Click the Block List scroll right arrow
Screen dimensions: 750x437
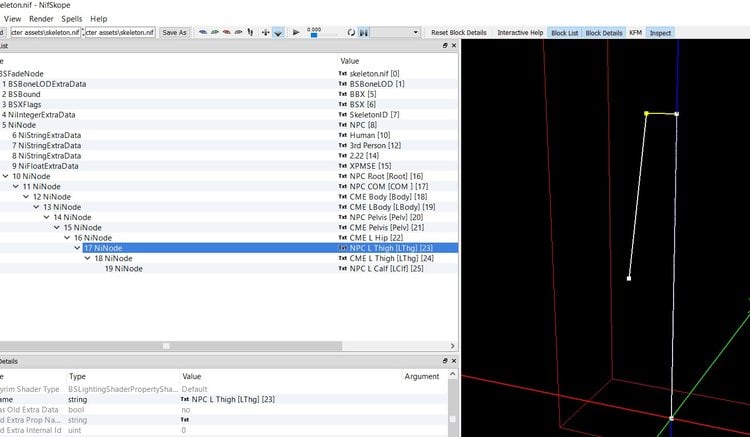point(452,346)
